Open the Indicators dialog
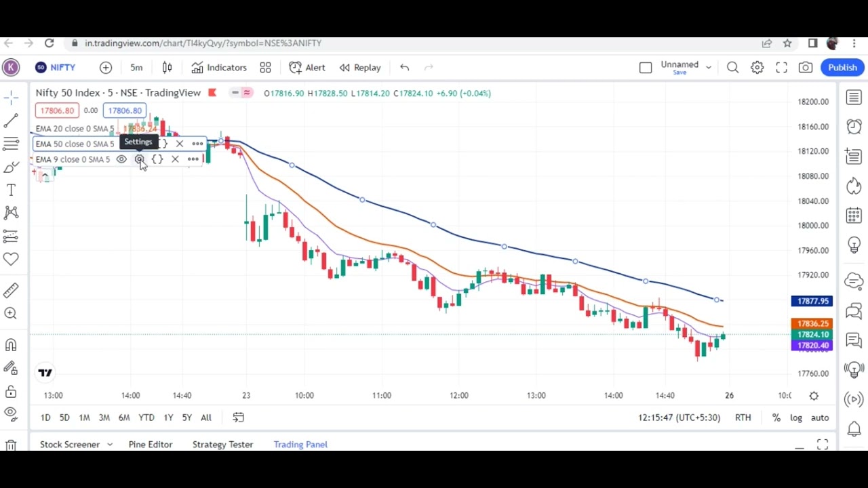868x488 pixels. coord(219,67)
